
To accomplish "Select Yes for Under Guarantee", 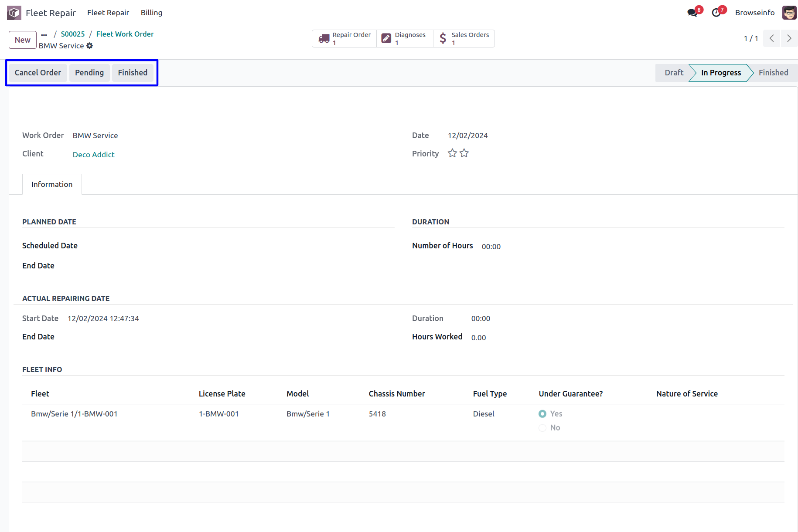I will click(542, 413).
